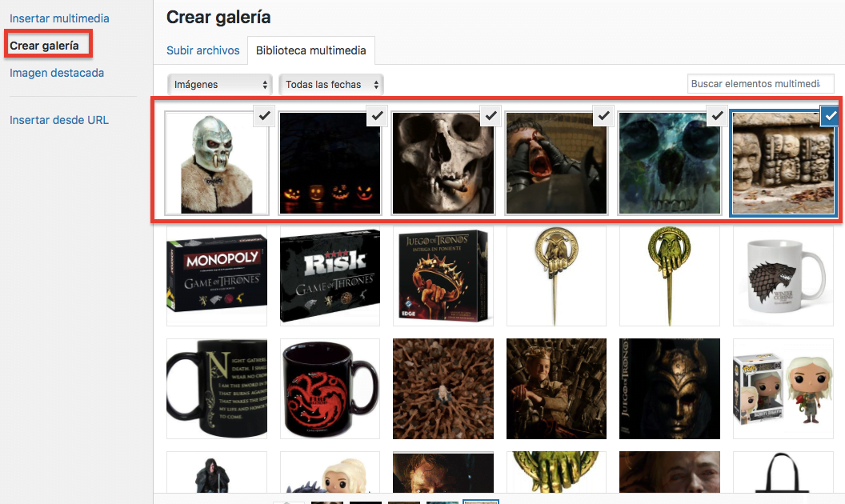Choose Insertar desde URL link
The height and width of the screenshot is (504, 845).
click(58, 120)
